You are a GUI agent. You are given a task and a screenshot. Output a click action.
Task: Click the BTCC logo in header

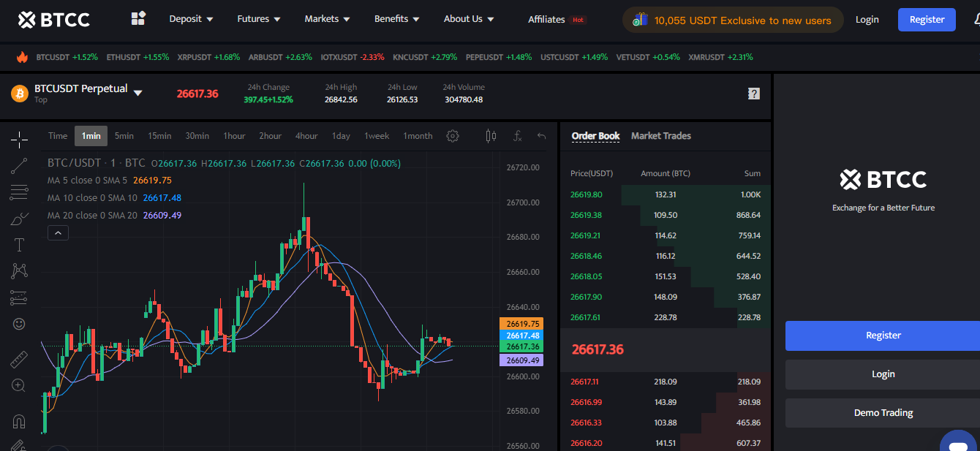(x=53, y=20)
